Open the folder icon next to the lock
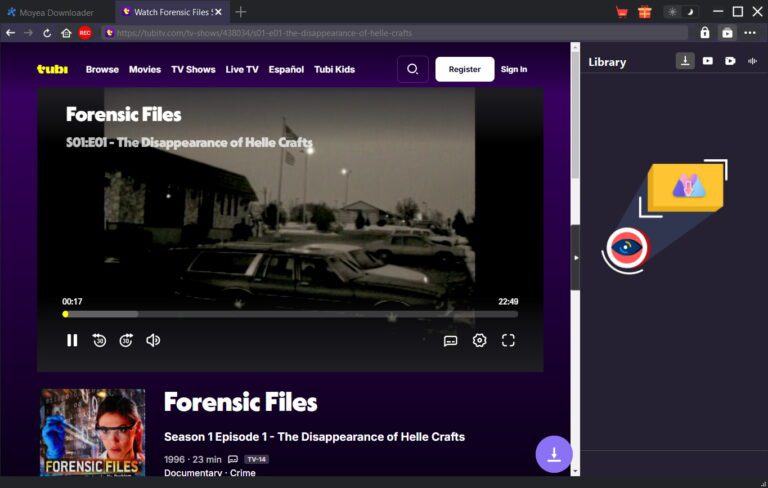 coord(727,33)
